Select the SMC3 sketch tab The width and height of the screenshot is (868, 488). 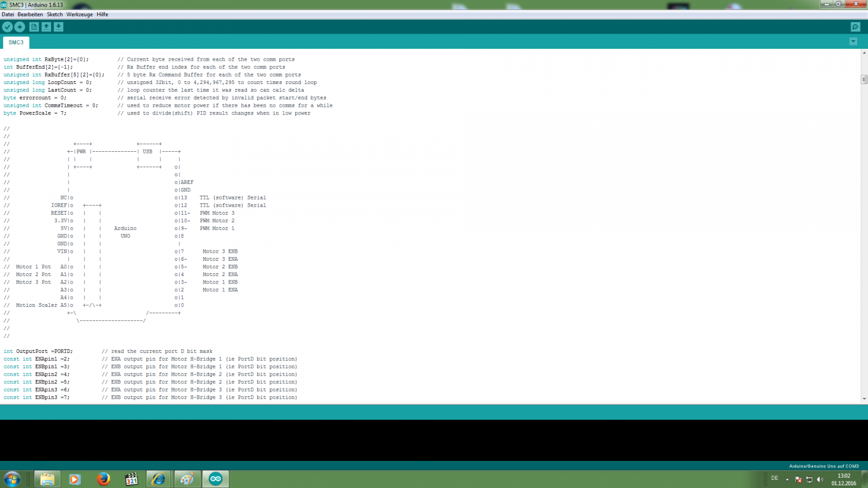(x=16, y=42)
